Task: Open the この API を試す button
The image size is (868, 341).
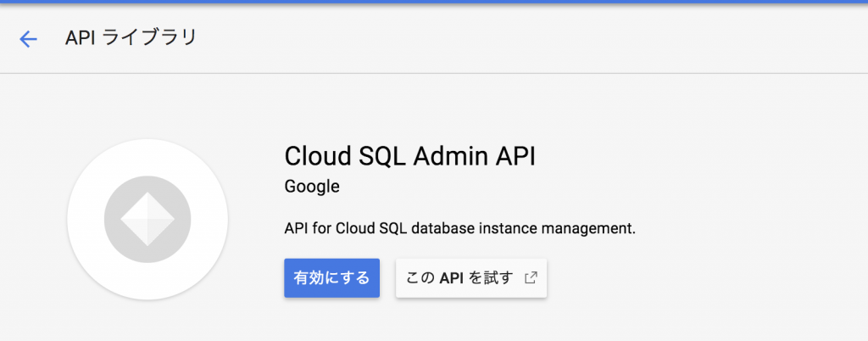Action: coord(471,278)
